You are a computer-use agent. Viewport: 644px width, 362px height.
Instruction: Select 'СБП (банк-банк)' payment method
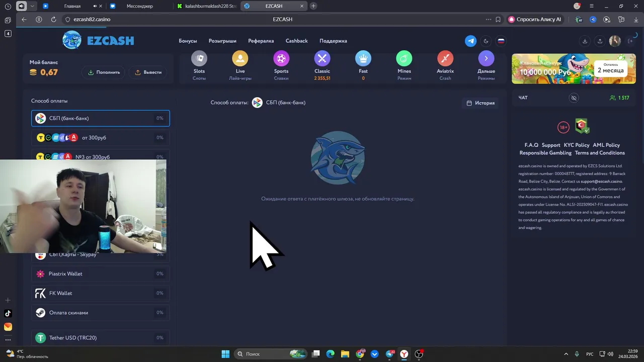coord(101,118)
